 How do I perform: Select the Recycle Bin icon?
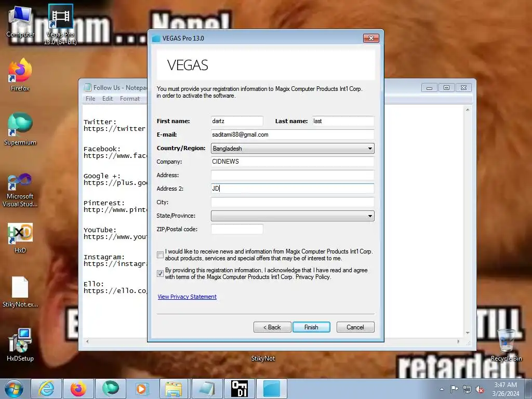(x=506, y=345)
